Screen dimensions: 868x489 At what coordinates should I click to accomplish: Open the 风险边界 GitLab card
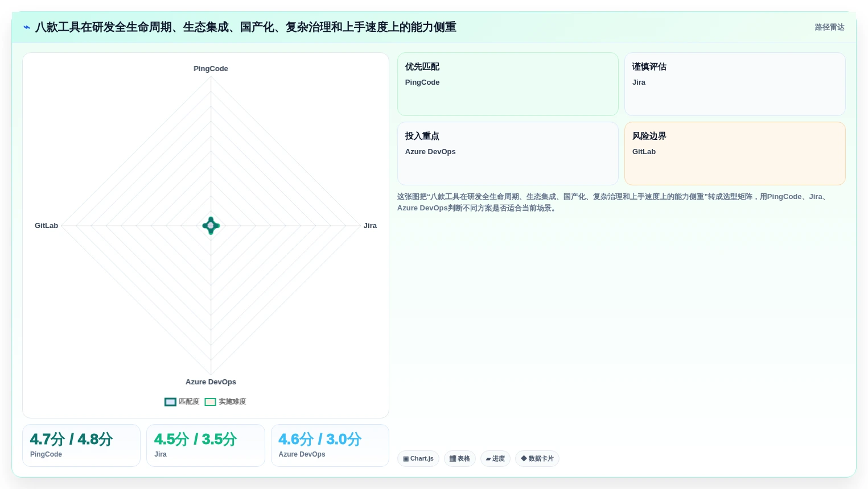tap(735, 154)
